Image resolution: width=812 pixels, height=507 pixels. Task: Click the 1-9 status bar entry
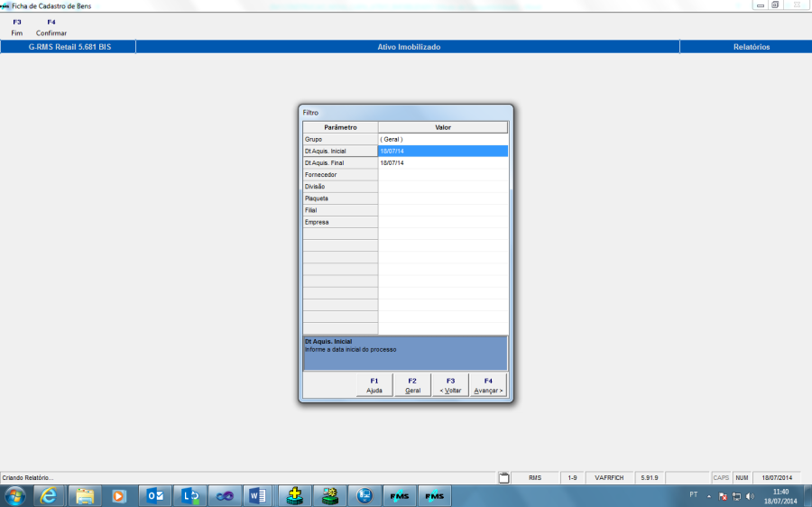coord(572,477)
